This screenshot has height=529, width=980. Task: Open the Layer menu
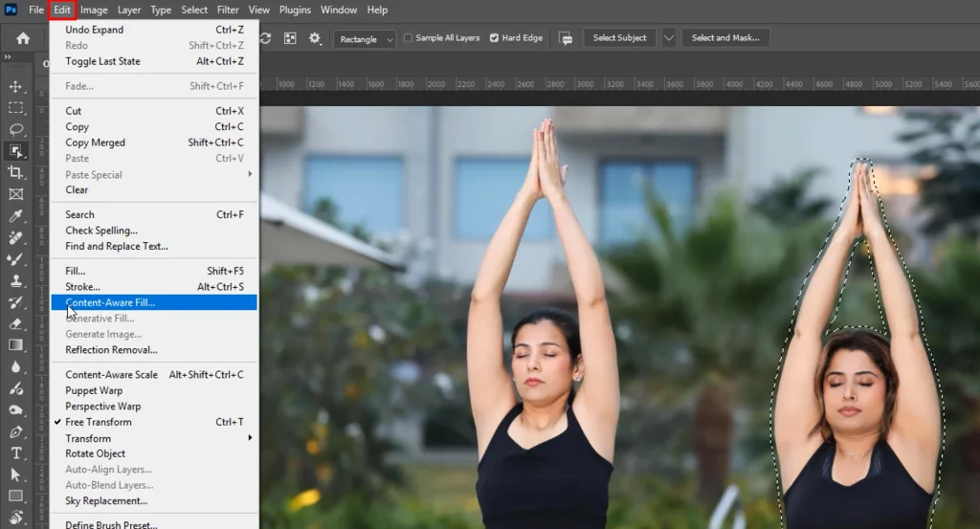click(x=129, y=10)
